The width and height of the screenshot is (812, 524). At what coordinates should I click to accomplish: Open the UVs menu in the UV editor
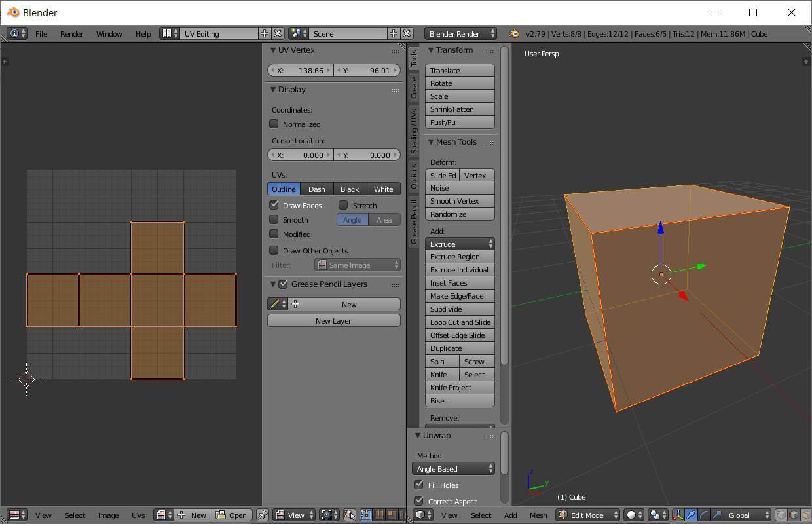click(x=138, y=515)
